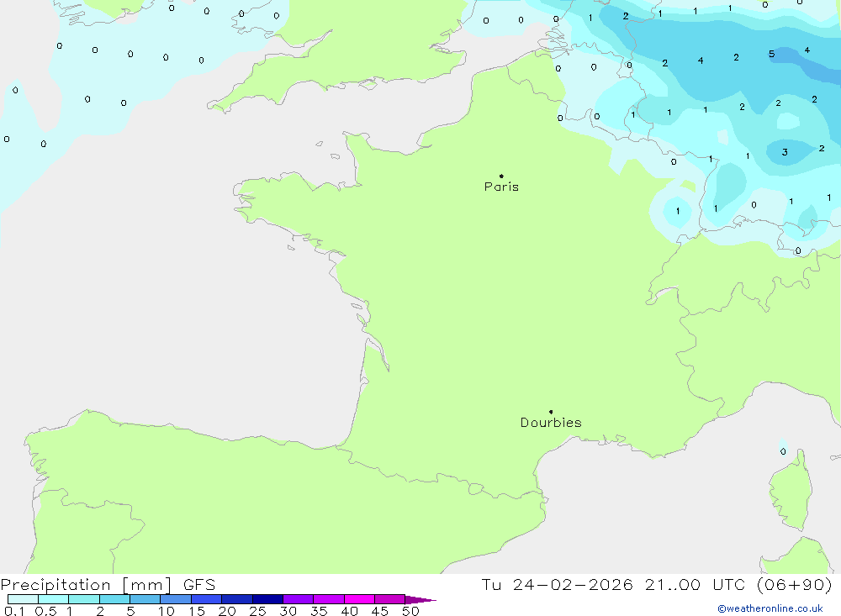841x616 pixels.
Task: Click the '35' legend scale label
Action: pos(319,611)
